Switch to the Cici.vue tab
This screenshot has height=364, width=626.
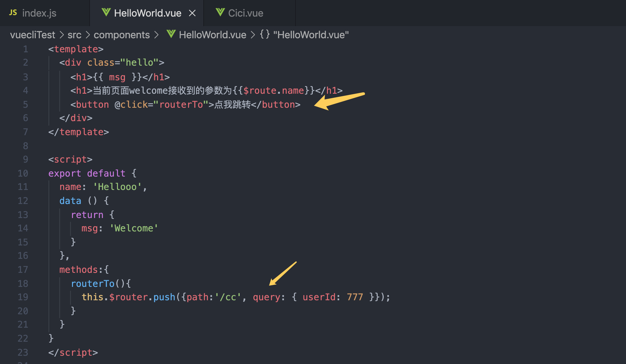point(245,13)
